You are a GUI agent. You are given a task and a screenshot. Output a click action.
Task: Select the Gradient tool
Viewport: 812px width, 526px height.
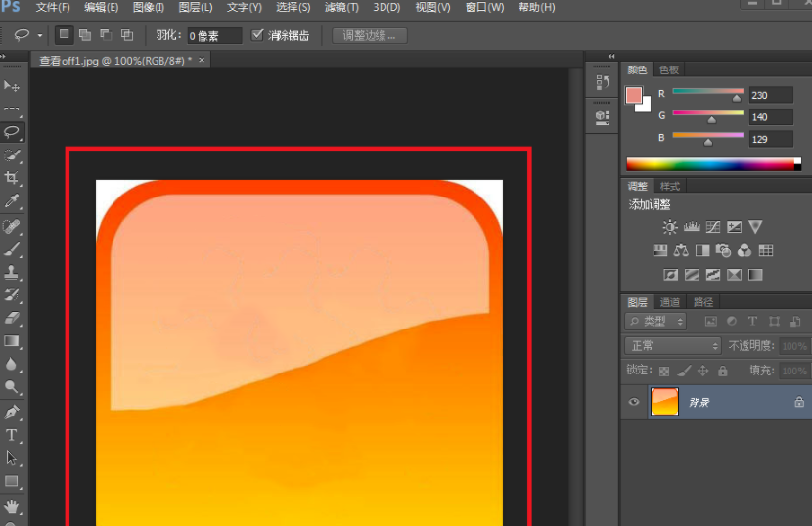pos(12,341)
